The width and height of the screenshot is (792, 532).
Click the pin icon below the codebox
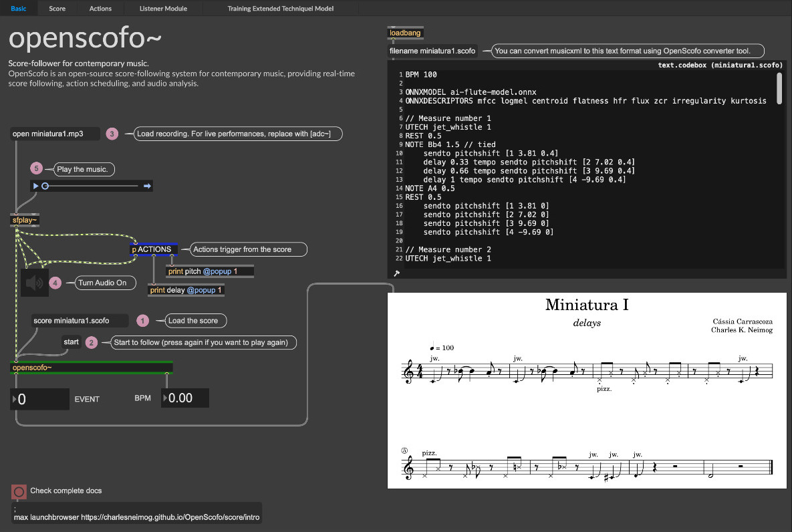coord(396,273)
